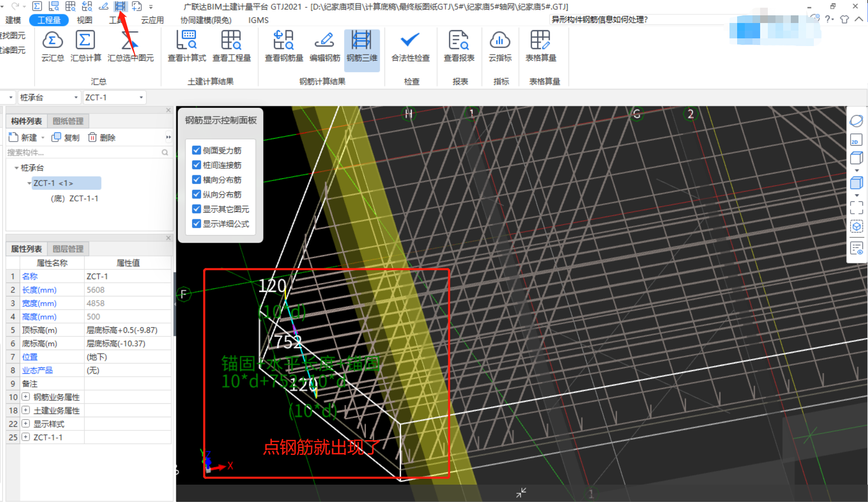This screenshot has height=502, width=868.
Task: Select 编辑钢筋 edit rebar tool
Action: tap(325, 47)
